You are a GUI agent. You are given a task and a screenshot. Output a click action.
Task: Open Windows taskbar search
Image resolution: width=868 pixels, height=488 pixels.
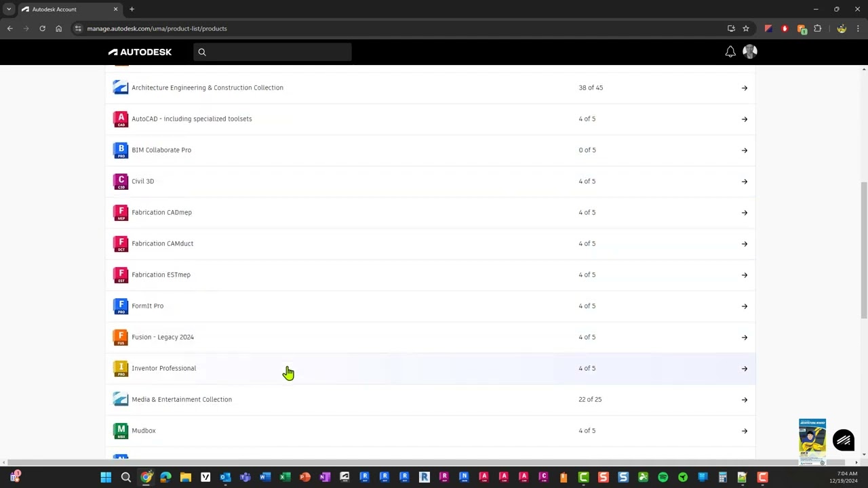[x=126, y=477]
